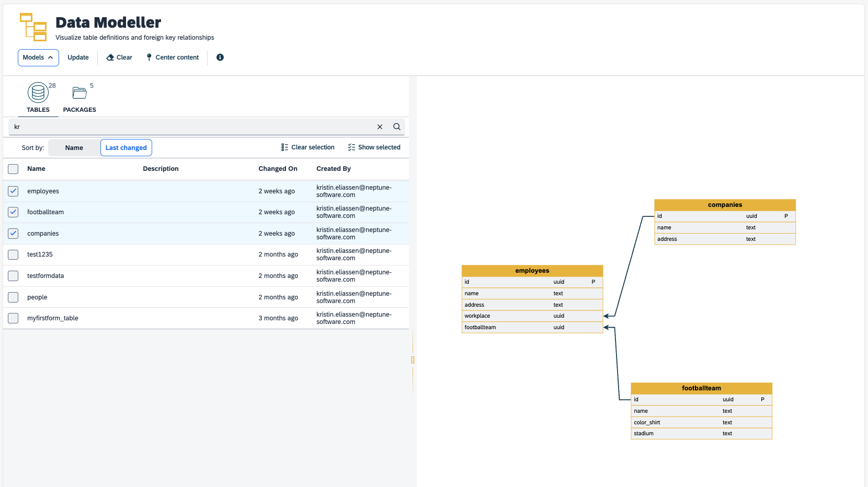Click the Name column header

36,169
